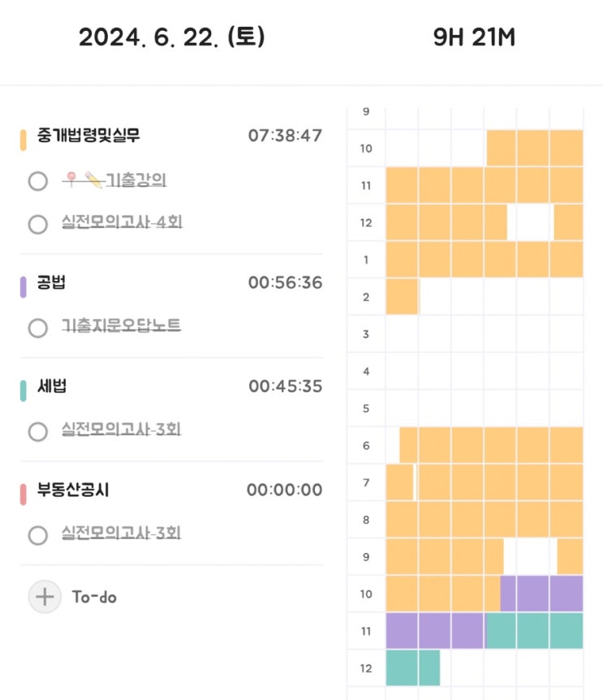The image size is (603, 700).
Task: Toggle the 실전모의고사-4회 task checkbox
Action: click(37, 223)
